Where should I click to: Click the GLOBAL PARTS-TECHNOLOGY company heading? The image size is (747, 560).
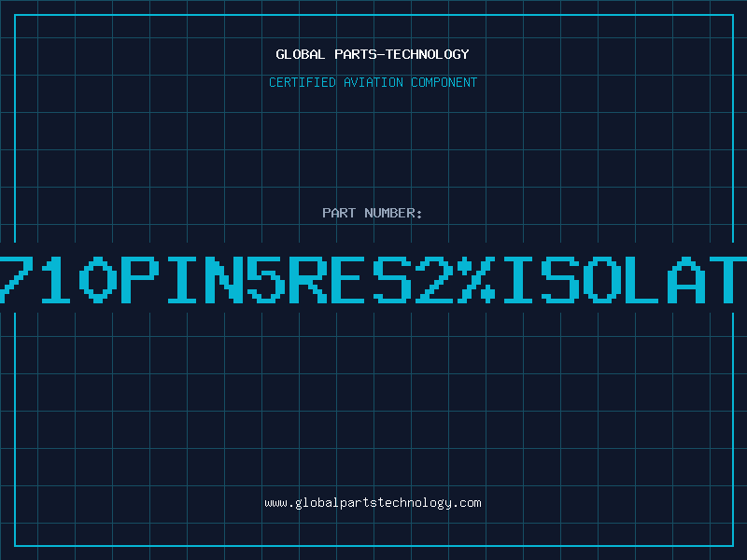click(x=373, y=54)
